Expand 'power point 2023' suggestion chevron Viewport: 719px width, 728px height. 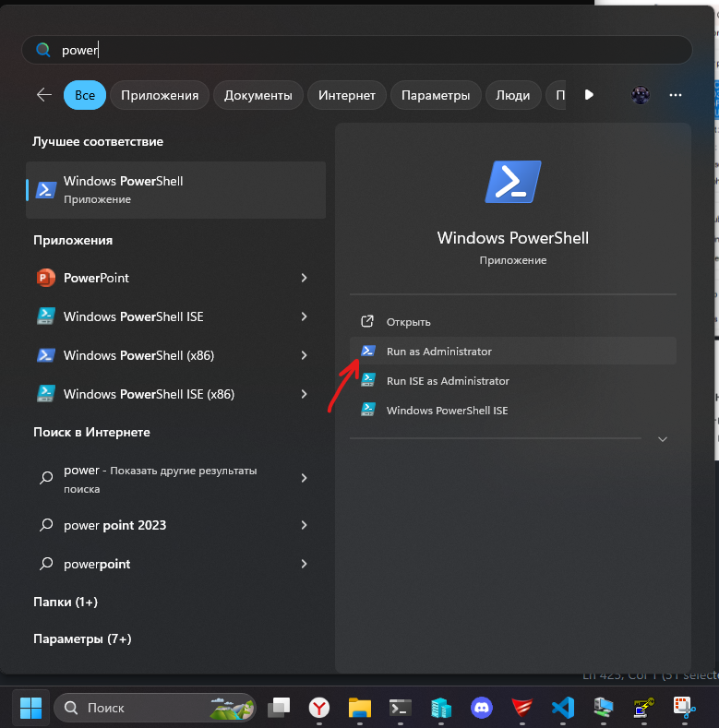(x=304, y=525)
